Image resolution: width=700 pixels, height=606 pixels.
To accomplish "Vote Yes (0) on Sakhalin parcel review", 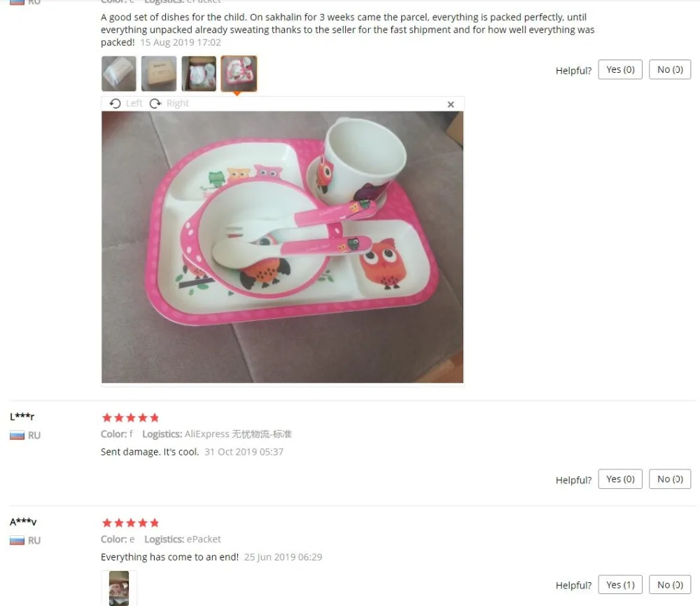I will point(620,70).
